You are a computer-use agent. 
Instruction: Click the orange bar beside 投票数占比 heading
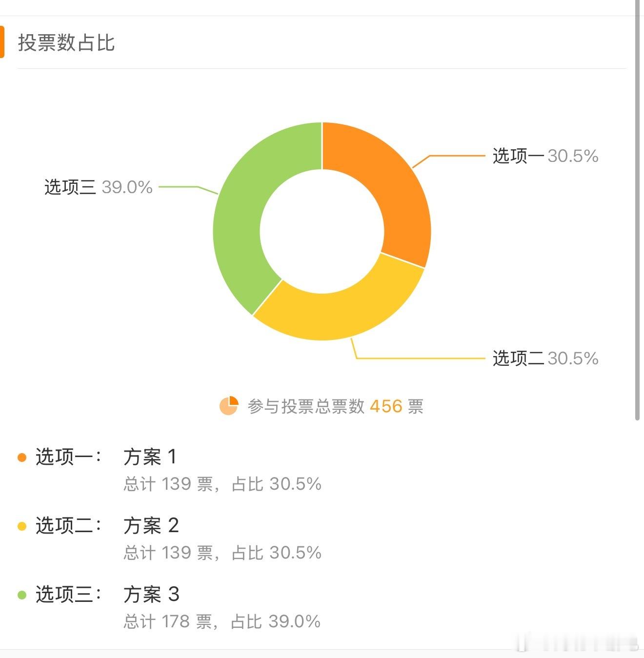[x=2, y=42]
